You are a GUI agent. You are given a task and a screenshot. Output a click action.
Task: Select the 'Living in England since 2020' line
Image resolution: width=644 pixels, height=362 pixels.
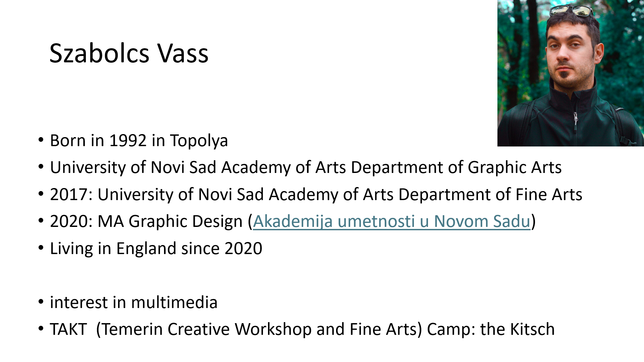[x=156, y=248]
